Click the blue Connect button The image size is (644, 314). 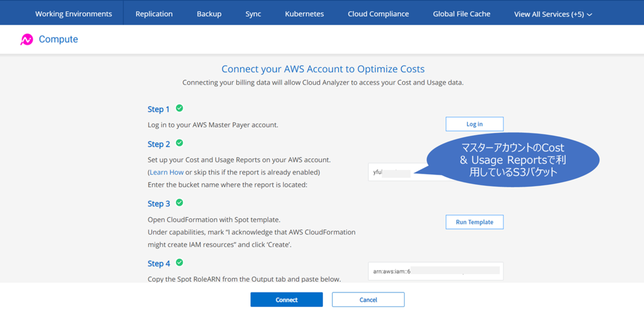coord(287,300)
